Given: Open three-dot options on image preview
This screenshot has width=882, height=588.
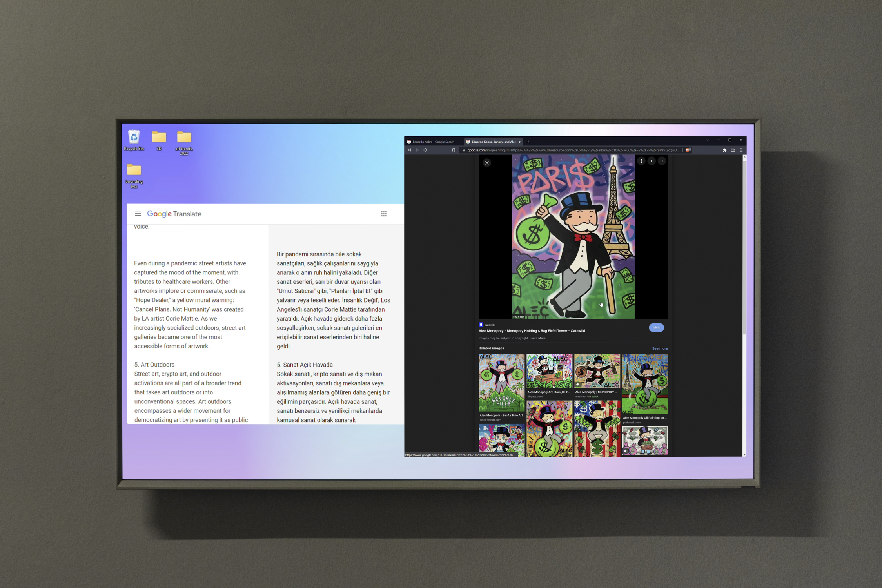Looking at the screenshot, I should [x=641, y=161].
